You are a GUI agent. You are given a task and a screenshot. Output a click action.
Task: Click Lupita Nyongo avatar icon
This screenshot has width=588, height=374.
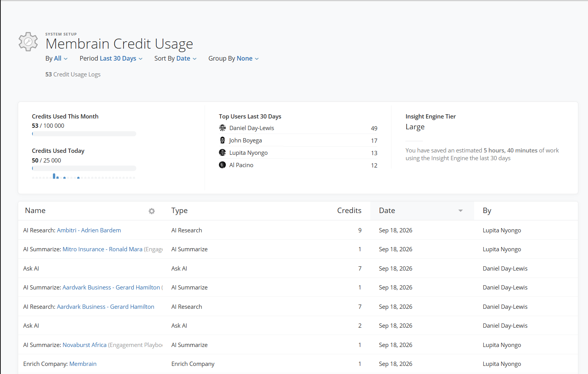click(x=222, y=152)
